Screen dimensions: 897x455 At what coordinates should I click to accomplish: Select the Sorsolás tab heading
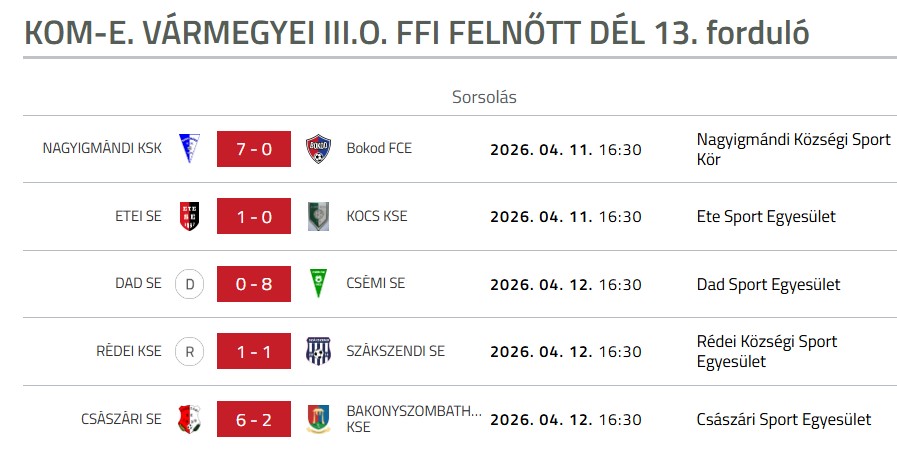[484, 97]
